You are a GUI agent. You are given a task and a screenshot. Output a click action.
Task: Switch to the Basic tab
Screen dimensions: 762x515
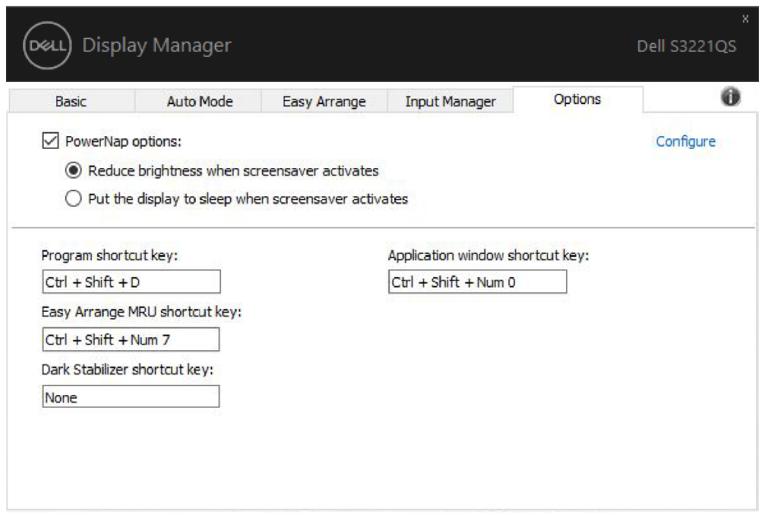[71, 101]
